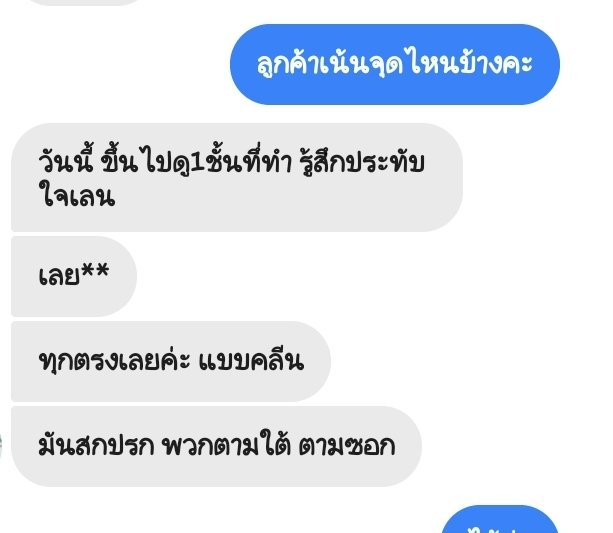Select the ทุกตรงเลยค่ะ แบบคลีน message bubble
613x533 pixels.
click(171, 361)
